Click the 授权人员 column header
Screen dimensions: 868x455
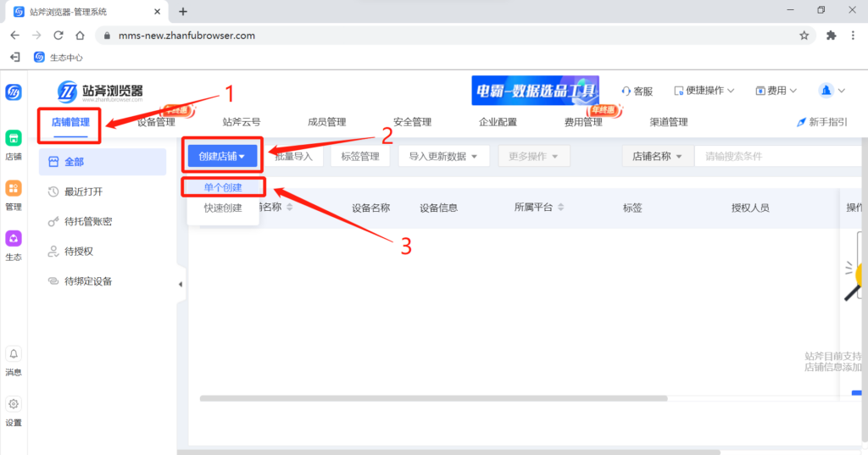750,208
